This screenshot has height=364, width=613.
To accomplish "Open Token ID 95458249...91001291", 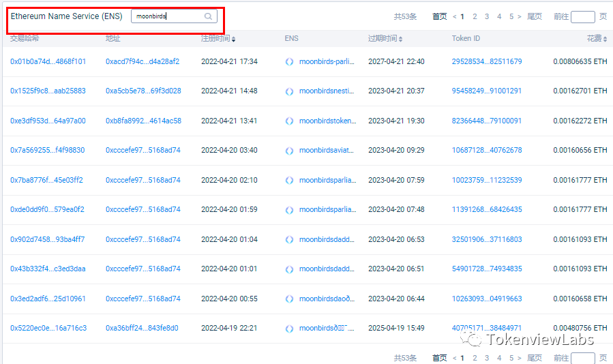I will (x=487, y=91).
